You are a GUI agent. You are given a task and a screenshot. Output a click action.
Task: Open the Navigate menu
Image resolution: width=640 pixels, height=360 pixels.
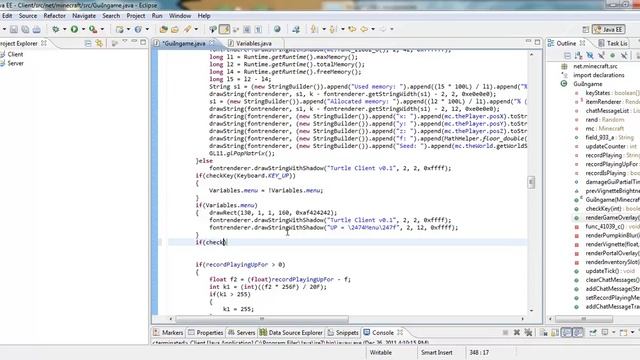click(84, 16)
